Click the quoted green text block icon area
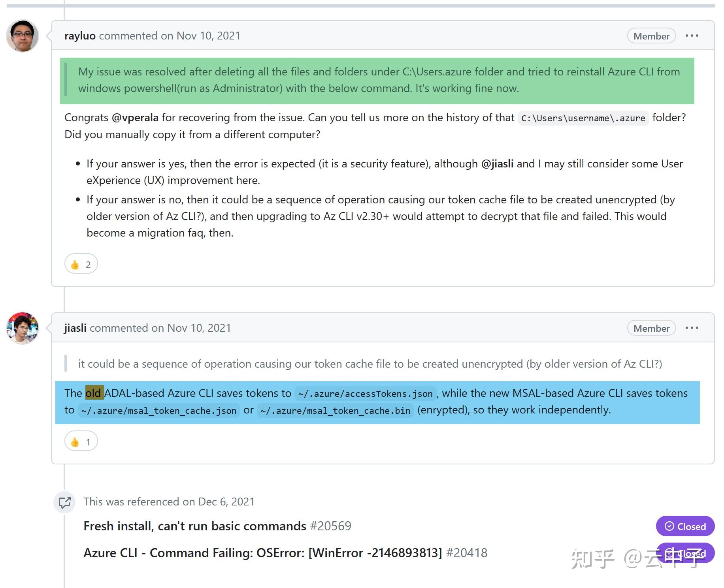 [66, 79]
